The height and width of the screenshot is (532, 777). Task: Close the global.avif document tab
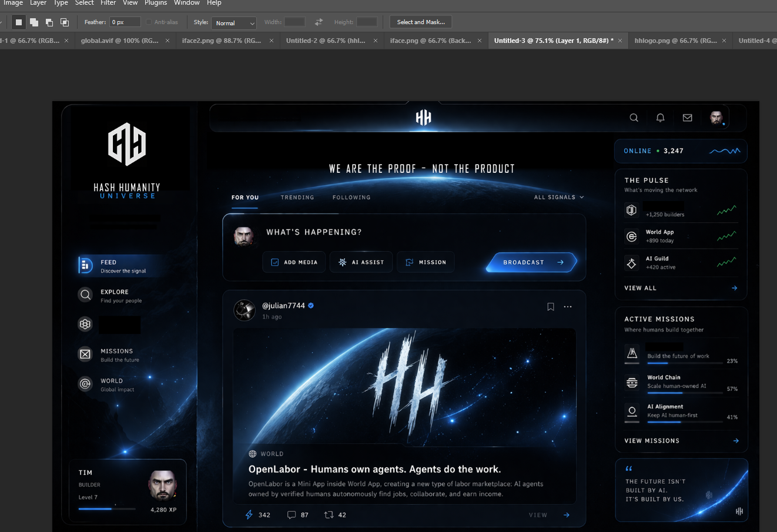[x=168, y=41]
